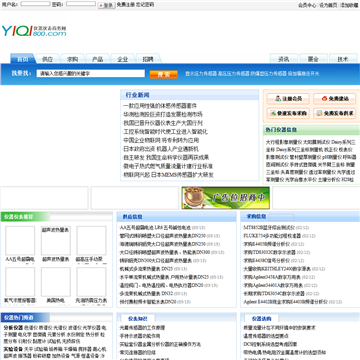Open the 供应信息 section heading

pyautogui.click(x=132, y=217)
